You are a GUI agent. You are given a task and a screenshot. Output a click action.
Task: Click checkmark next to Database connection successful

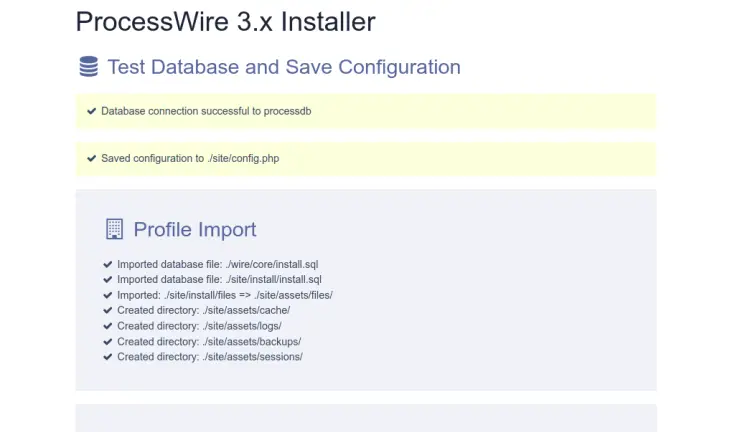(x=91, y=111)
